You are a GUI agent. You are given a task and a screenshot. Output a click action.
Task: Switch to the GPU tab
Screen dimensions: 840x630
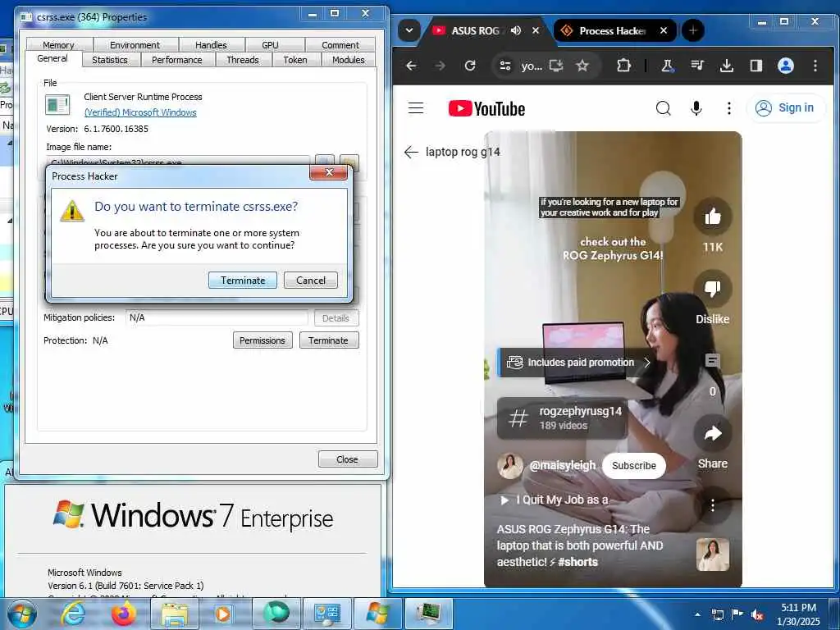pos(270,45)
